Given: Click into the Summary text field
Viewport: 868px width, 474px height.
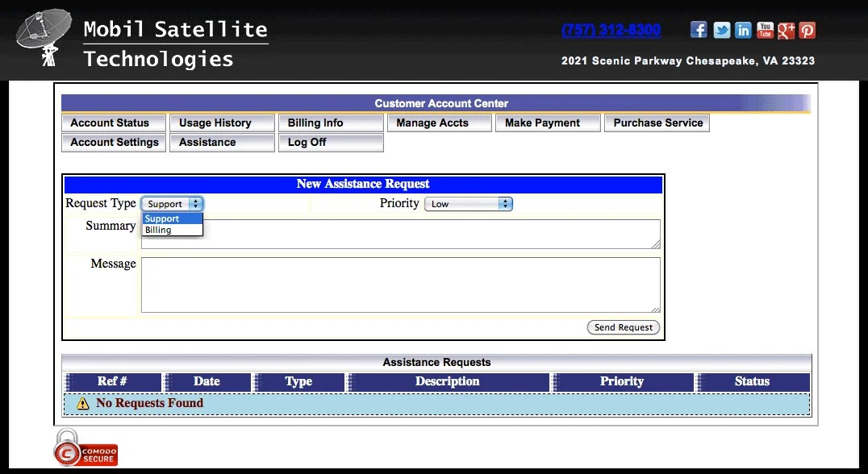Looking at the screenshot, I should coord(401,234).
